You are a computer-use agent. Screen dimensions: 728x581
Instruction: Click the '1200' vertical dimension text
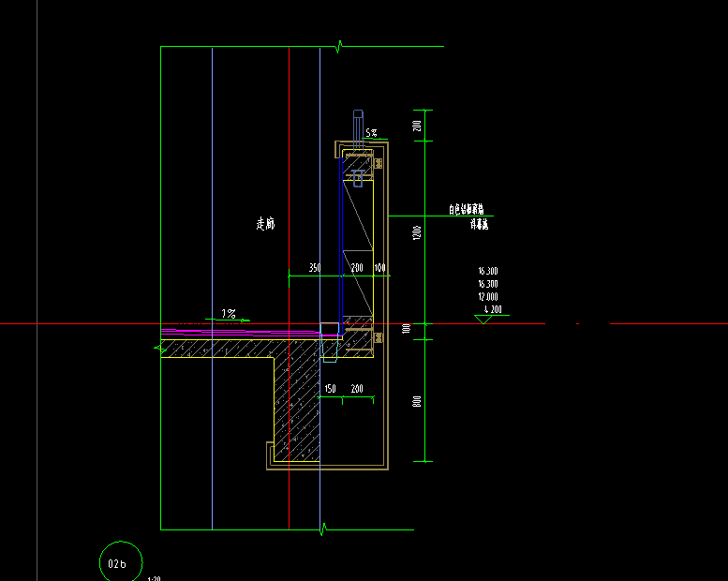tap(417, 232)
